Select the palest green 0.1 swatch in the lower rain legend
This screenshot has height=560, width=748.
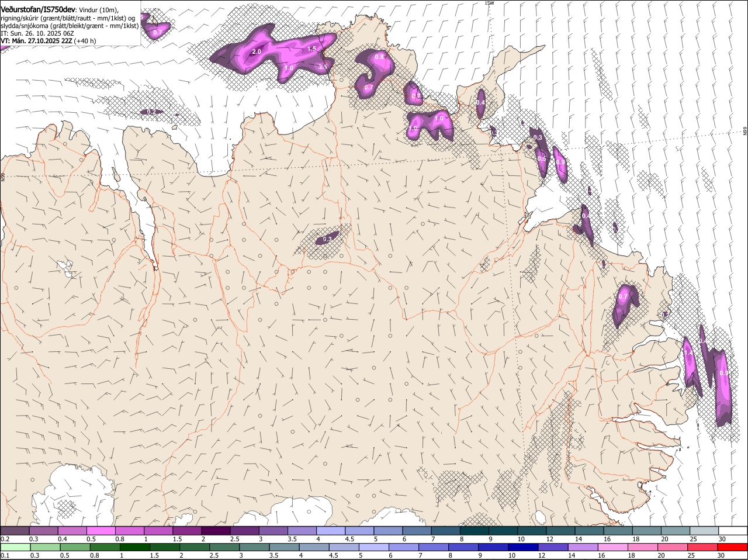[15, 547]
